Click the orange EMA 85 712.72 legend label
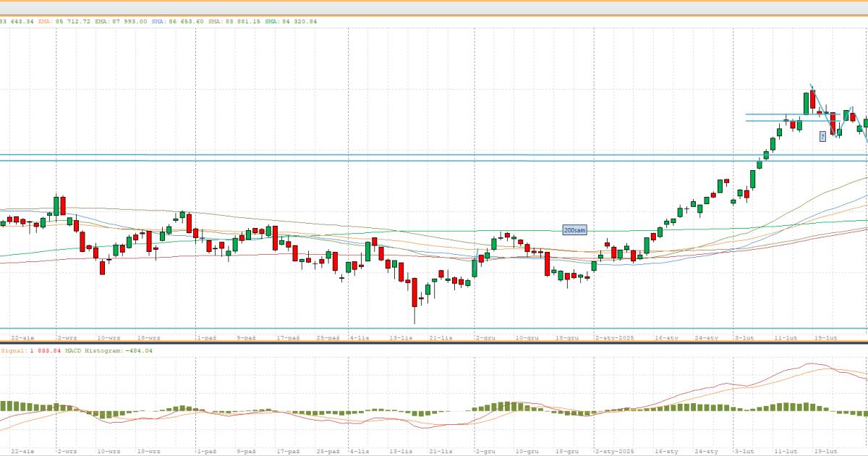This screenshot has width=868, height=456. 64,22
